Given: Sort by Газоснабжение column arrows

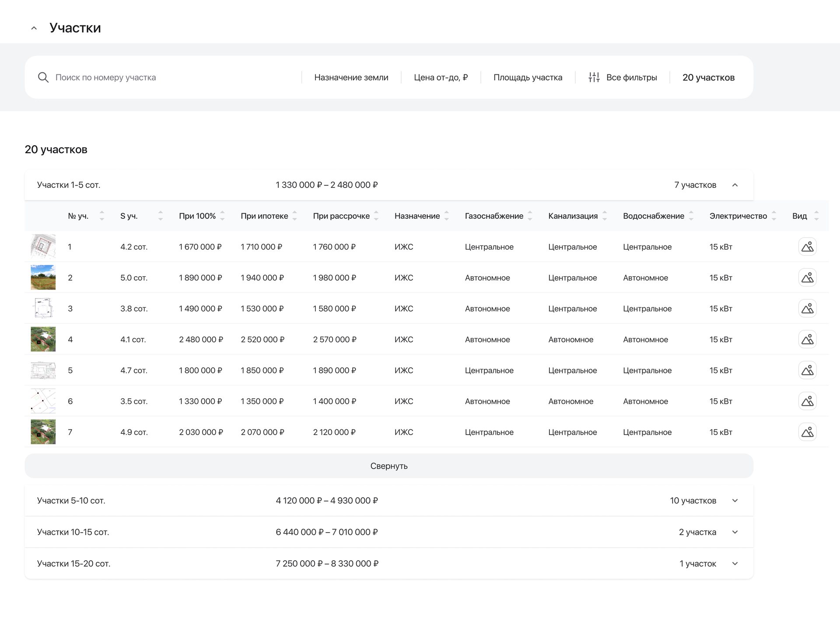Looking at the screenshot, I should [530, 216].
